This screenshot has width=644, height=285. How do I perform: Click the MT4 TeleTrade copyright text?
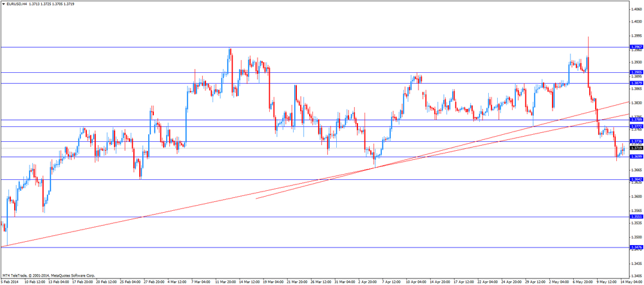[48, 275]
